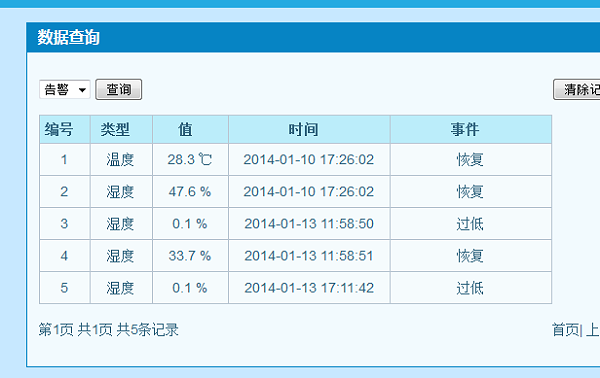The height and width of the screenshot is (378, 600).
Task: Click 0.1 % in row 5
Action: pos(190,288)
